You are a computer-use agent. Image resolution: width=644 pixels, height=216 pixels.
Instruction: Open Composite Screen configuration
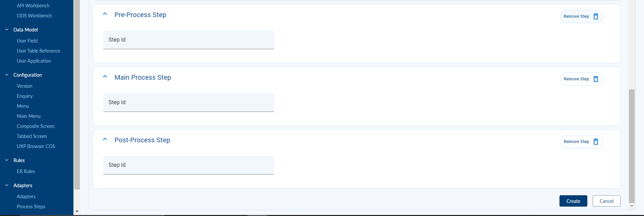pyautogui.click(x=36, y=126)
